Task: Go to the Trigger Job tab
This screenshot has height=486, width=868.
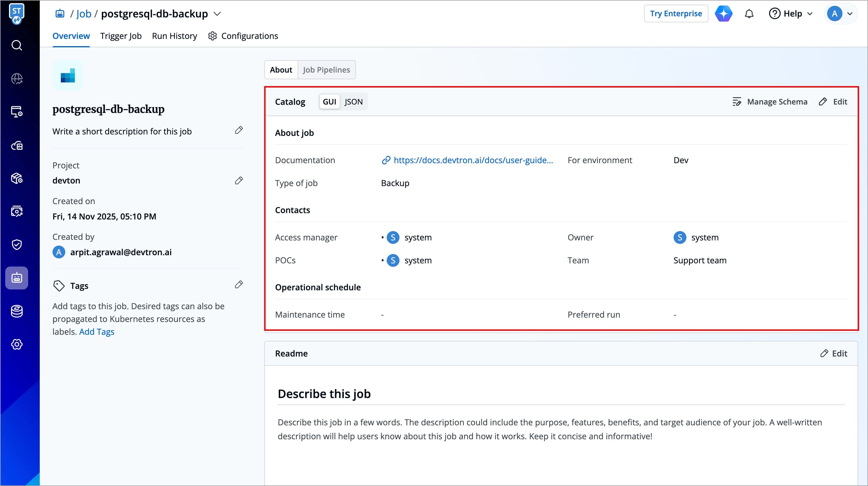Action: point(121,36)
